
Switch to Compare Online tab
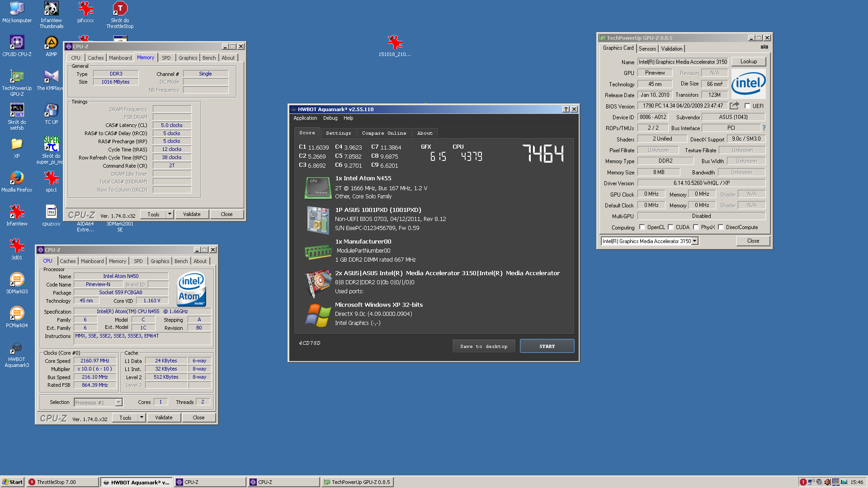(384, 133)
